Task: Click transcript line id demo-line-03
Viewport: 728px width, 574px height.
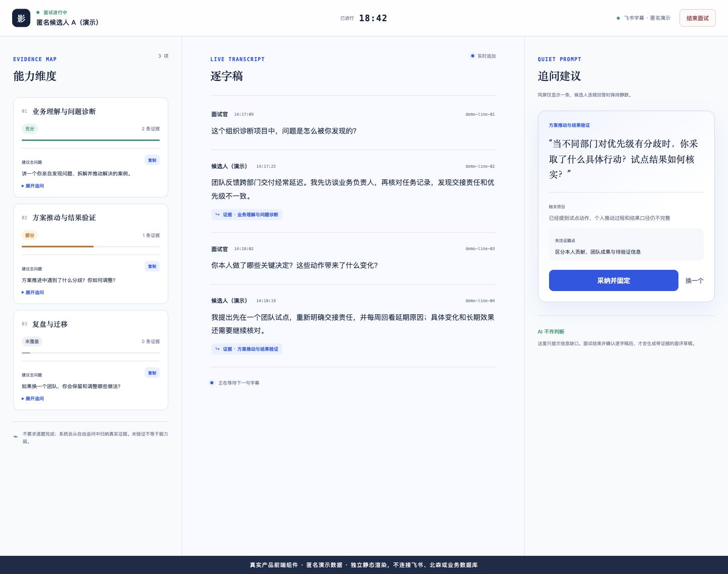Action: click(480, 249)
